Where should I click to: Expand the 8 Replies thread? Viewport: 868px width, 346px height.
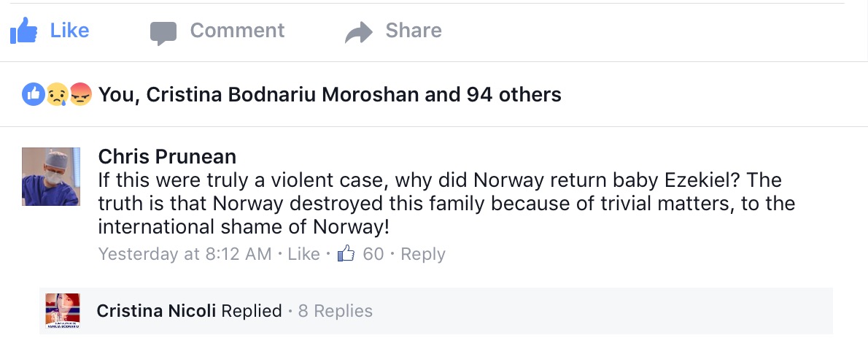335,311
